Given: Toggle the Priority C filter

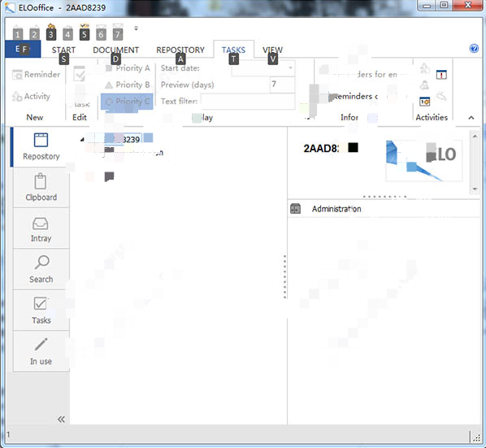Looking at the screenshot, I should point(127,102).
